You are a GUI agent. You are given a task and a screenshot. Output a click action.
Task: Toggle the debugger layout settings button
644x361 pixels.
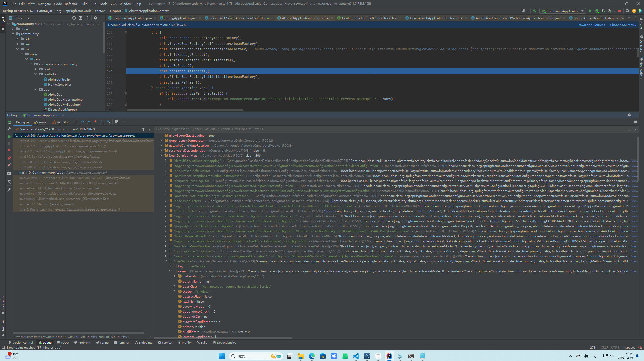pos(636,122)
